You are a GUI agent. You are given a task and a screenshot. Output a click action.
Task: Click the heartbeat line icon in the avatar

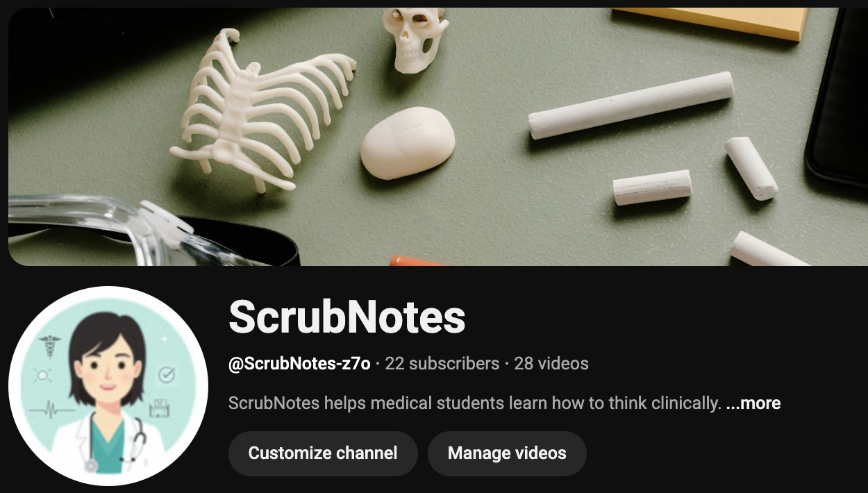click(x=51, y=408)
